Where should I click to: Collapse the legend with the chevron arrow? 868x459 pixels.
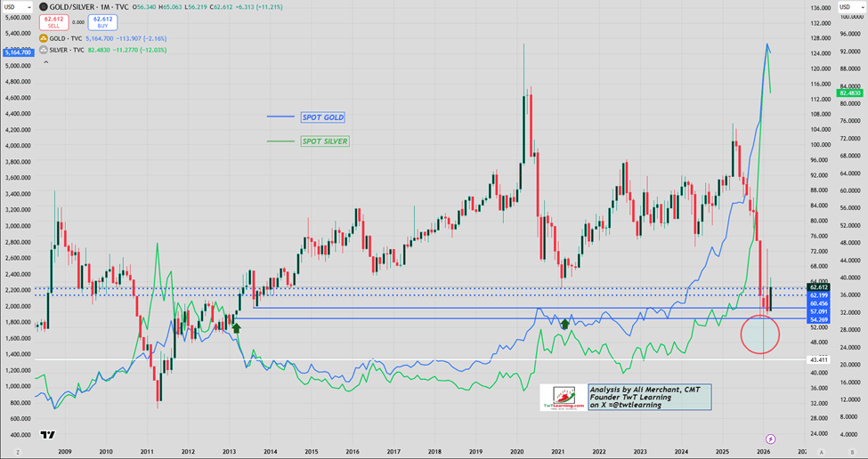click(46, 62)
